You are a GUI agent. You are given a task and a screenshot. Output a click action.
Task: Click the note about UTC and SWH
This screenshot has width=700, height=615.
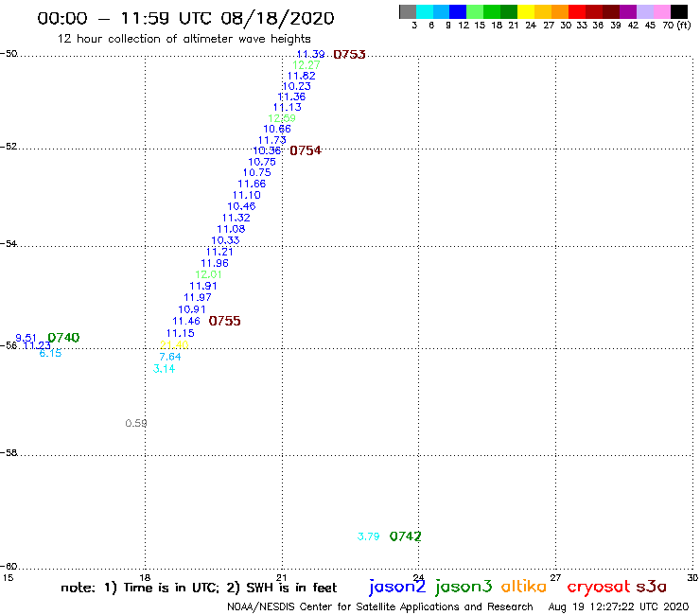[199, 588]
